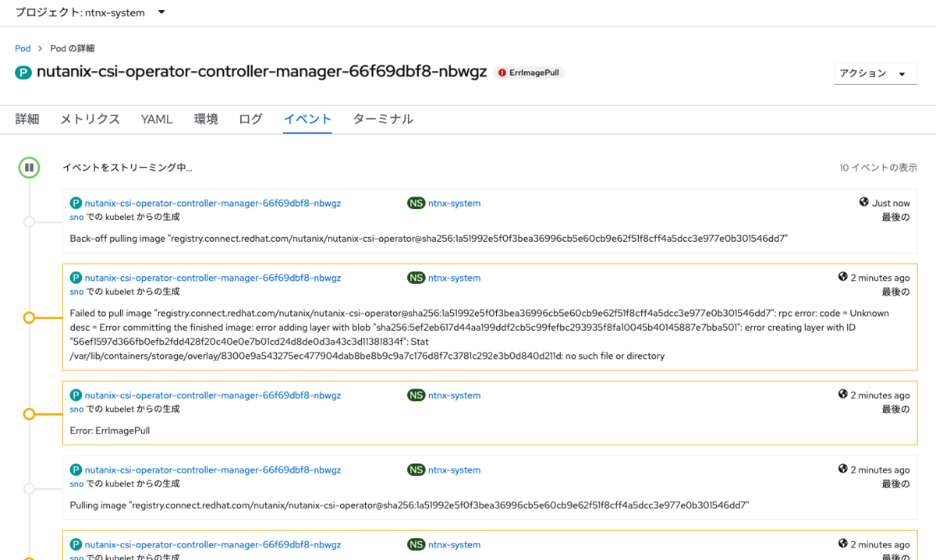
Task: Open pod link in Failed to pull event
Action: (213, 278)
